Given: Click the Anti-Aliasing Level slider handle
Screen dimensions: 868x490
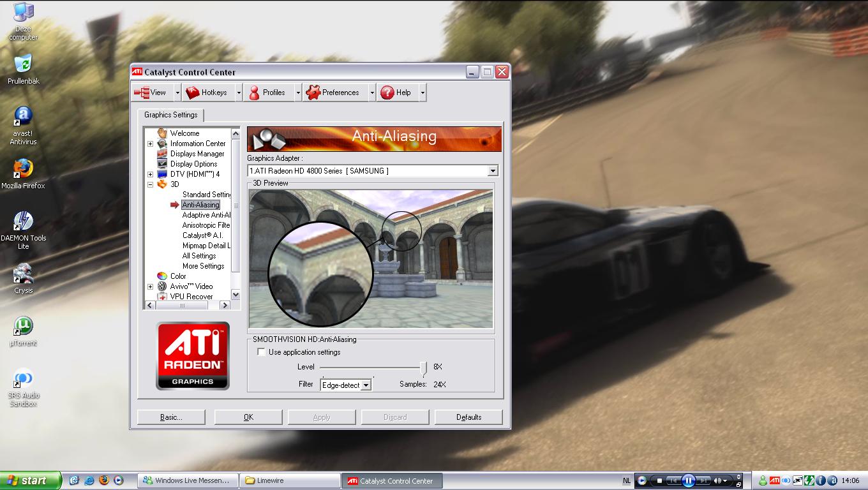Looking at the screenshot, I should coord(423,368).
